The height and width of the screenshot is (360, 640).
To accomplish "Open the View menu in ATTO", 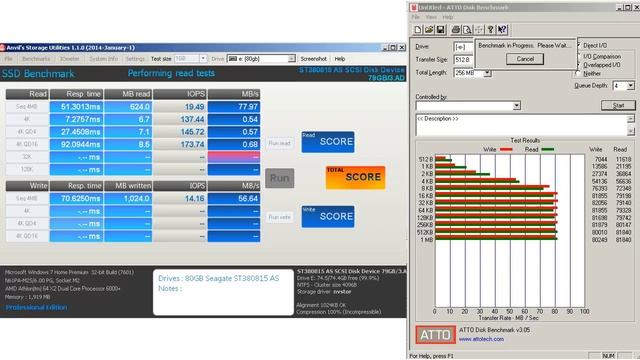I will 431,17.
